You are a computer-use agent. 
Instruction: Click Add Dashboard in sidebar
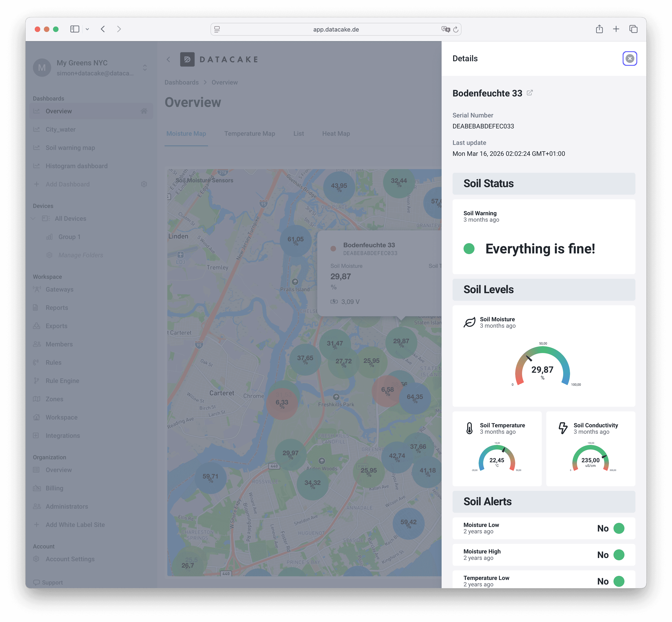point(67,184)
